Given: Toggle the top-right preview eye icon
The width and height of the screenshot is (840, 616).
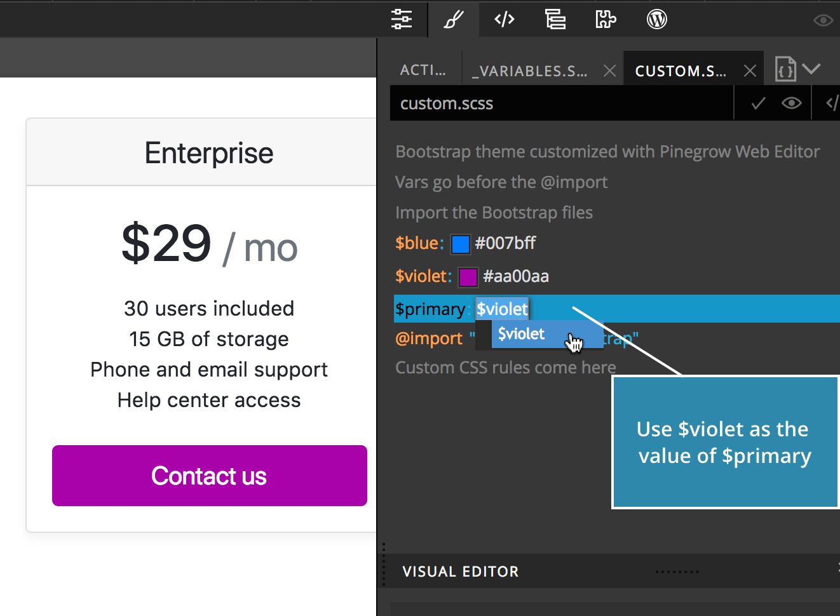Looking at the screenshot, I should pos(823,20).
